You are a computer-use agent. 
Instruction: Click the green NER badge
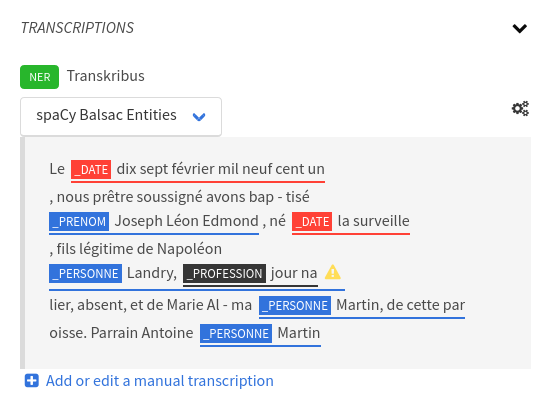click(x=39, y=77)
